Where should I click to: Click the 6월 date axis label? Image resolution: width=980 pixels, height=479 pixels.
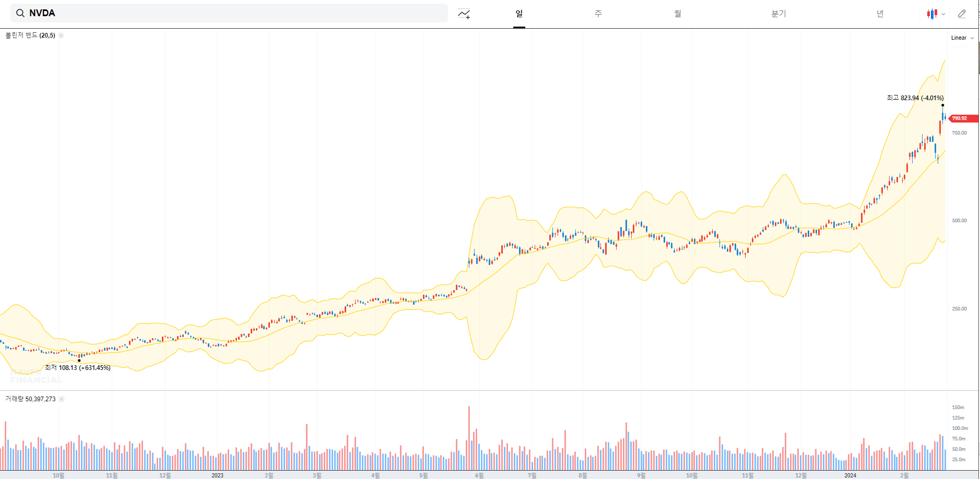[x=479, y=475]
